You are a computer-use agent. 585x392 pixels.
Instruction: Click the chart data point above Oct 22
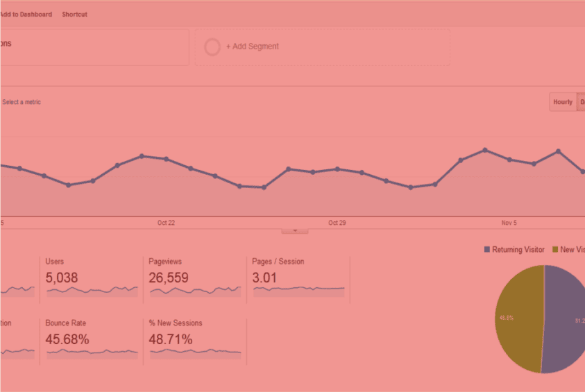[166, 159]
